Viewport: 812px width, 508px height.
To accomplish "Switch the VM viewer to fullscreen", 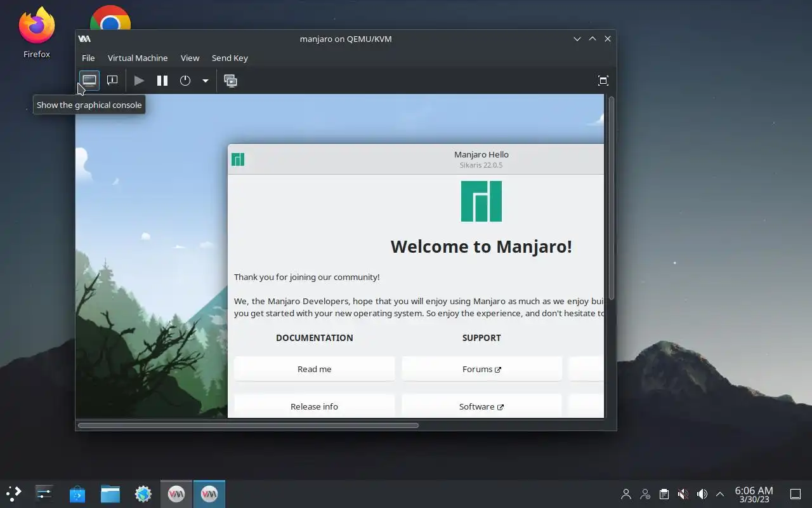I will click(603, 81).
